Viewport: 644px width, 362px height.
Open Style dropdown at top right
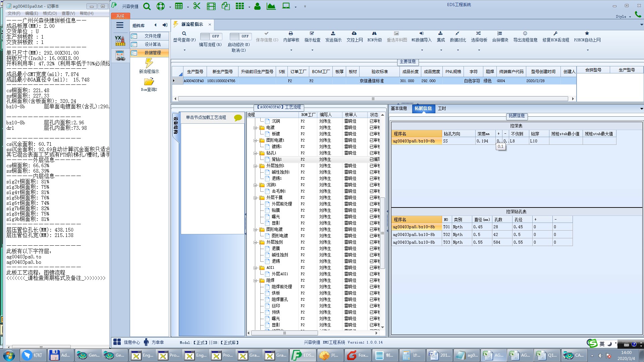pos(623,16)
